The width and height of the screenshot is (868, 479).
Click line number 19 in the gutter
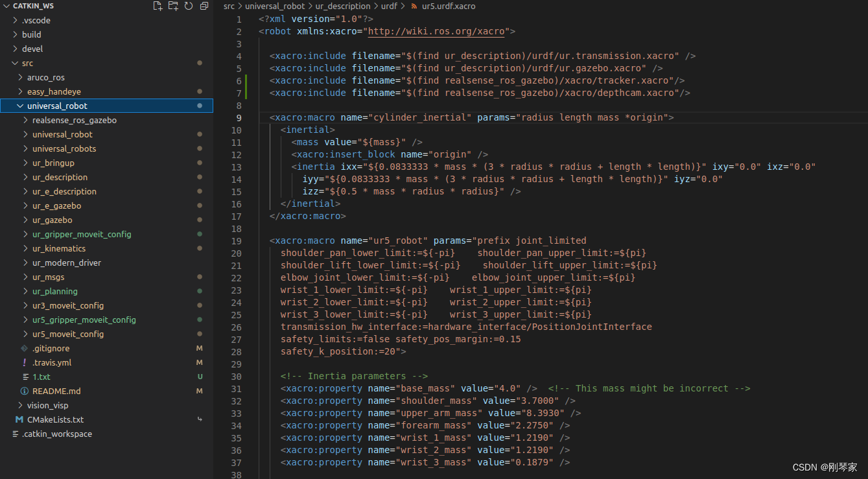236,240
